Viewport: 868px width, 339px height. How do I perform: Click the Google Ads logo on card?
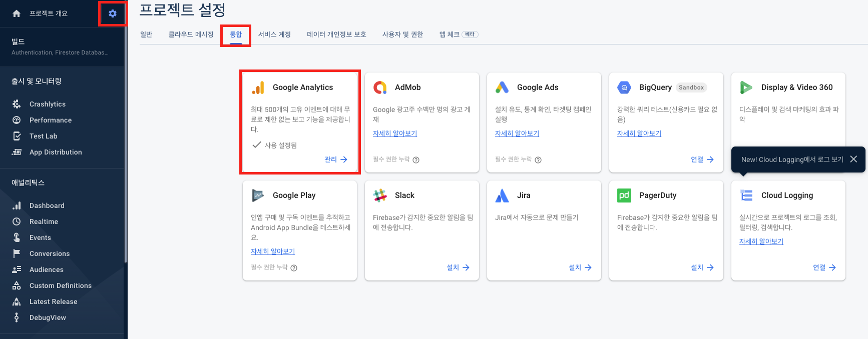[x=502, y=87]
